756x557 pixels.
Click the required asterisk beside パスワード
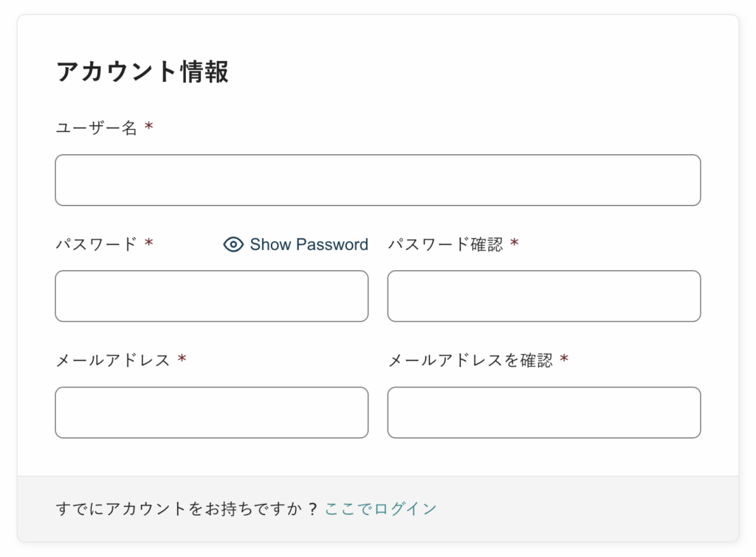(x=149, y=244)
